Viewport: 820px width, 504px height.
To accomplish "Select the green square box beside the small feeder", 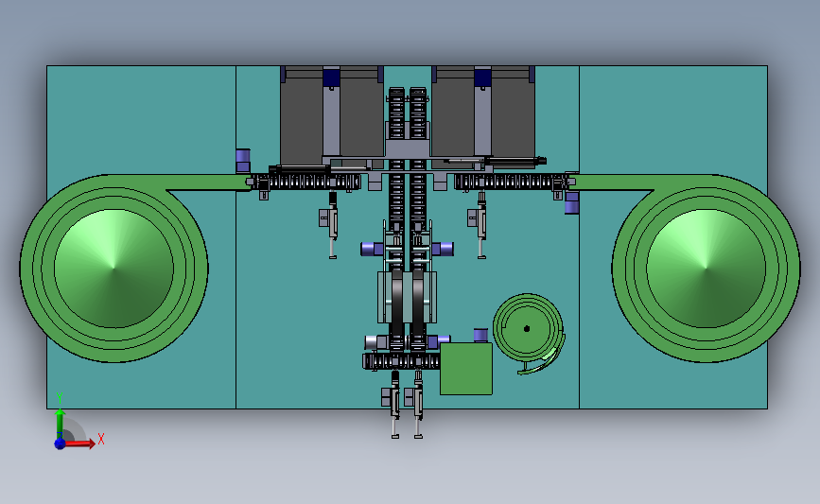I will tap(466, 369).
